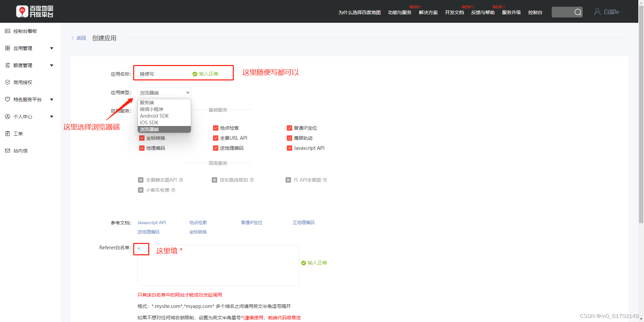
Task: Toggle the 地点检索 checkbox
Action: pyautogui.click(x=216, y=128)
